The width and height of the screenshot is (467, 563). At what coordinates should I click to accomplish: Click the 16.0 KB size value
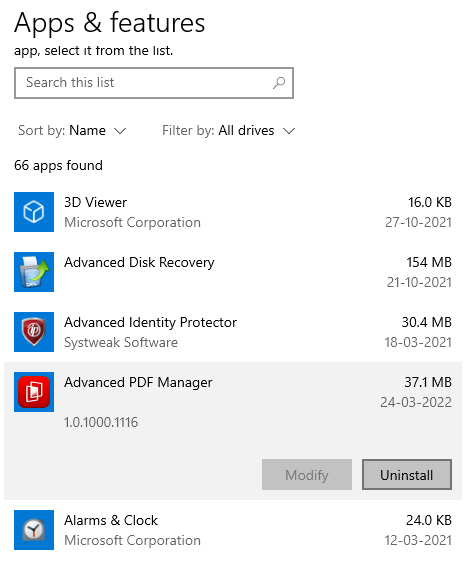[x=430, y=203]
